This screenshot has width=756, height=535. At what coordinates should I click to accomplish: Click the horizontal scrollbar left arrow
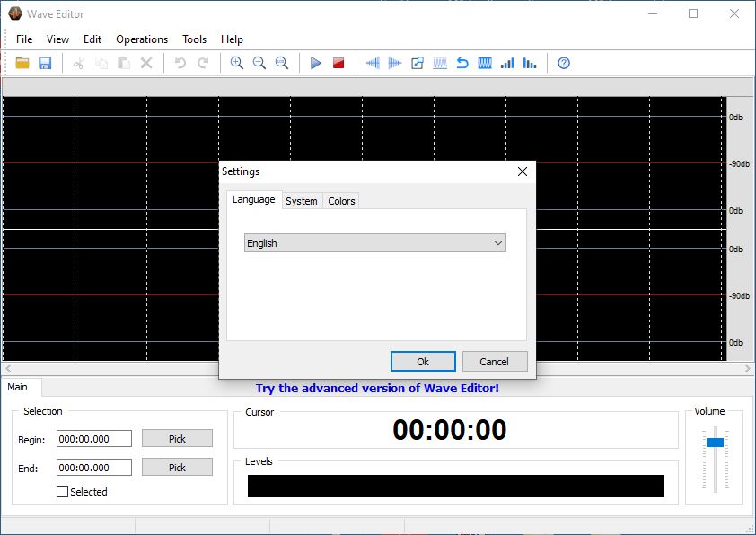[x=8, y=368]
